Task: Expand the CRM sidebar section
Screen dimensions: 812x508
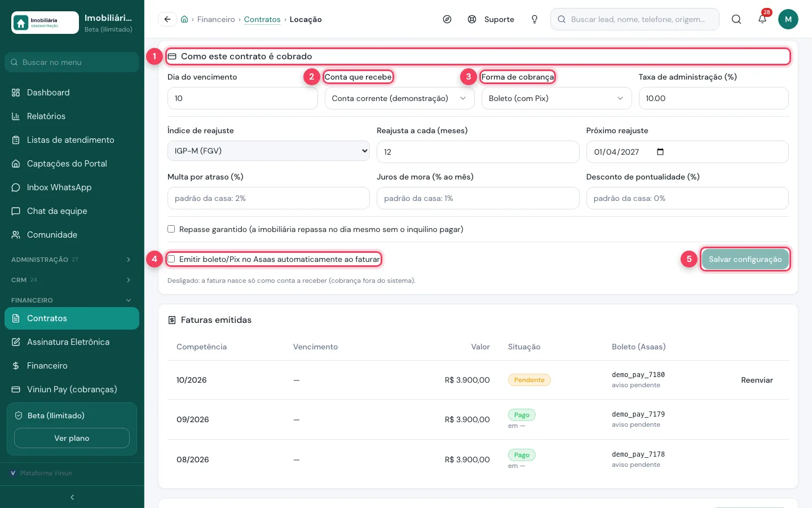Action: 72,280
